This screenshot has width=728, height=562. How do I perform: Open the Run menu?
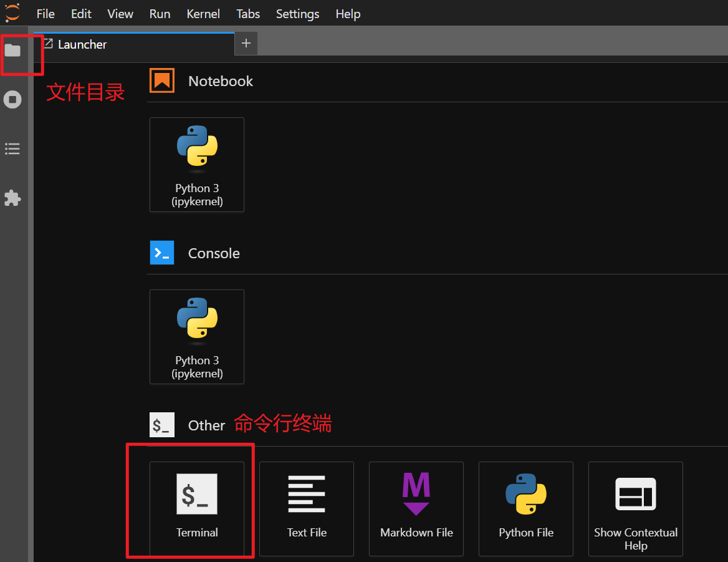point(160,14)
